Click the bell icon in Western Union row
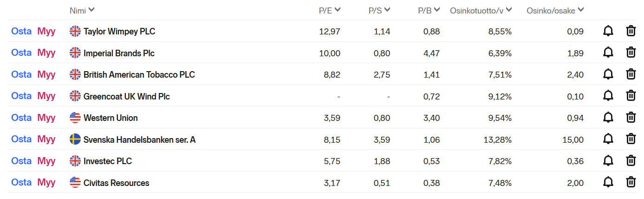 tap(608, 118)
